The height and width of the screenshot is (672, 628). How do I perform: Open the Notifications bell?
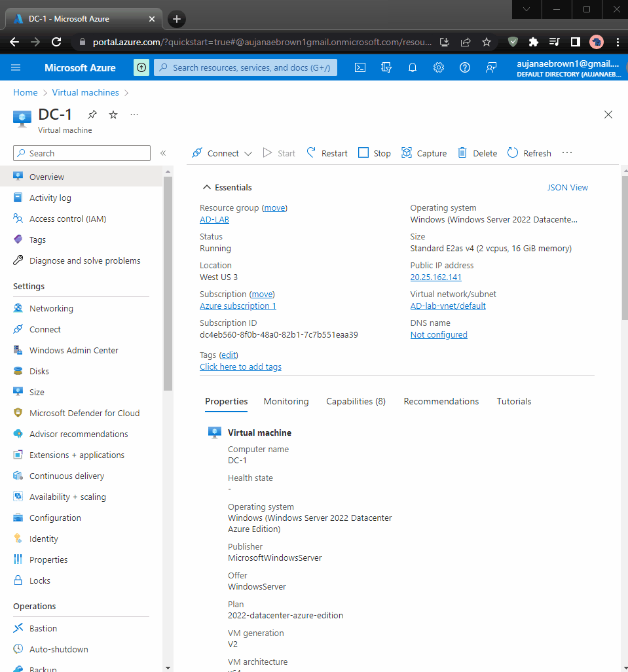point(413,67)
